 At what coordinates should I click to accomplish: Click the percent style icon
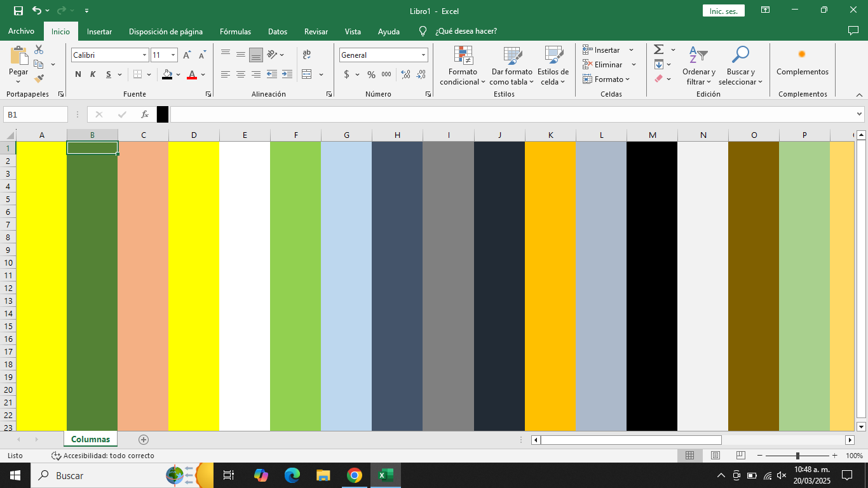(x=371, y=74)
